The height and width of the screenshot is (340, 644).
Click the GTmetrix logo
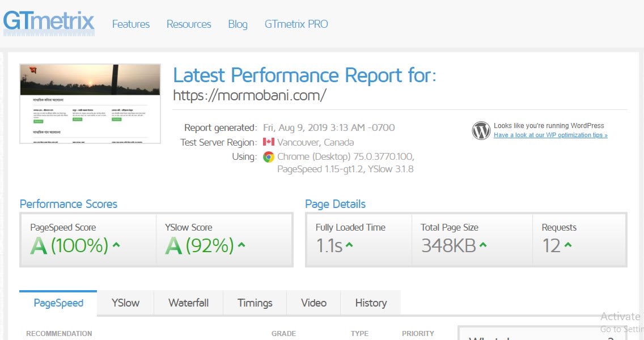[x=48, y=22]
